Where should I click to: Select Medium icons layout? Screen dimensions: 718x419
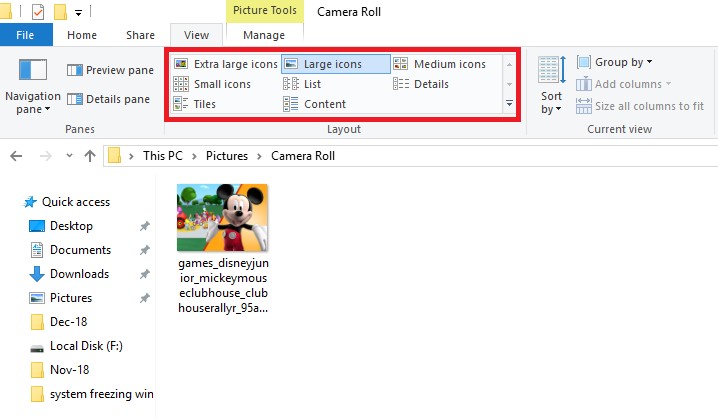tap(439, 64)
